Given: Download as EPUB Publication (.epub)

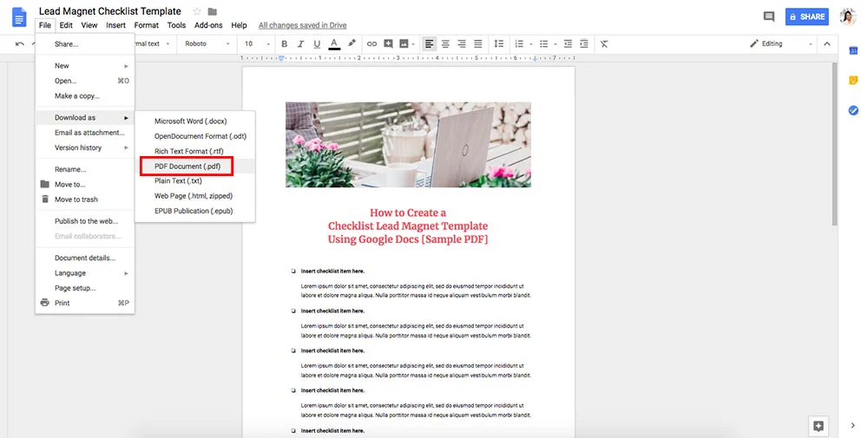Looking at the screenshot, I should point(194,211).
